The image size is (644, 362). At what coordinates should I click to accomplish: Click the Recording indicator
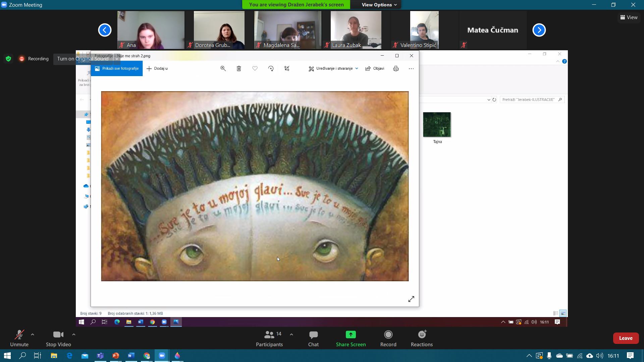coord(34,59)
